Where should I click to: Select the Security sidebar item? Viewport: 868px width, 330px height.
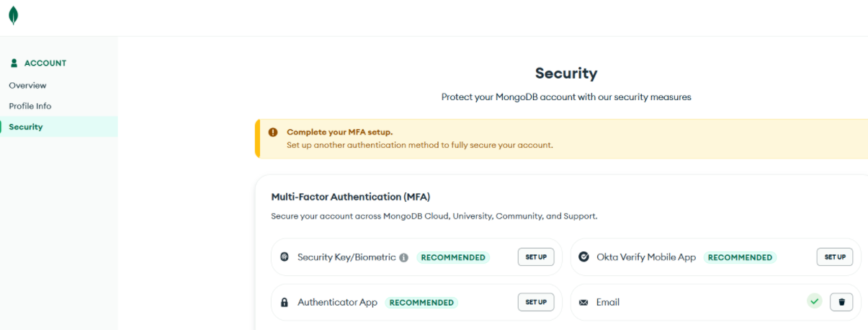[x=26, y=127]
